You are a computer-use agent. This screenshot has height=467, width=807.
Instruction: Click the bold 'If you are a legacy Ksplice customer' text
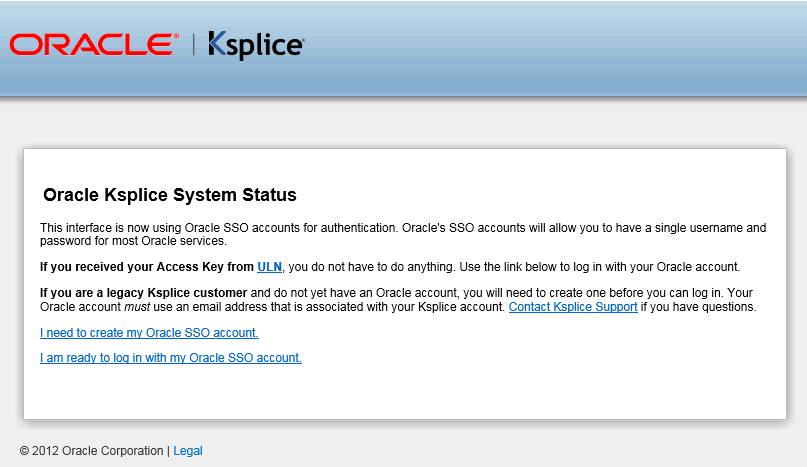pyautogui.click(x=144, y=293)
